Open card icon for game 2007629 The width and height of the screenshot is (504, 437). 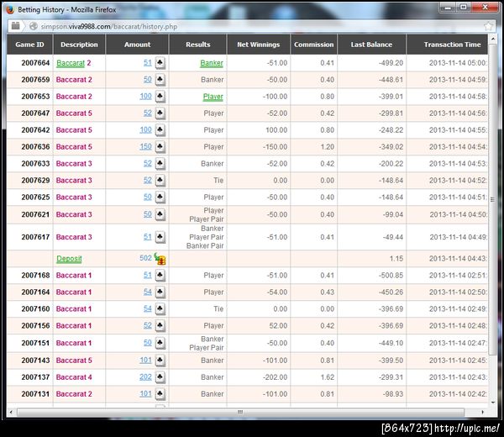(x=160, y=180)
